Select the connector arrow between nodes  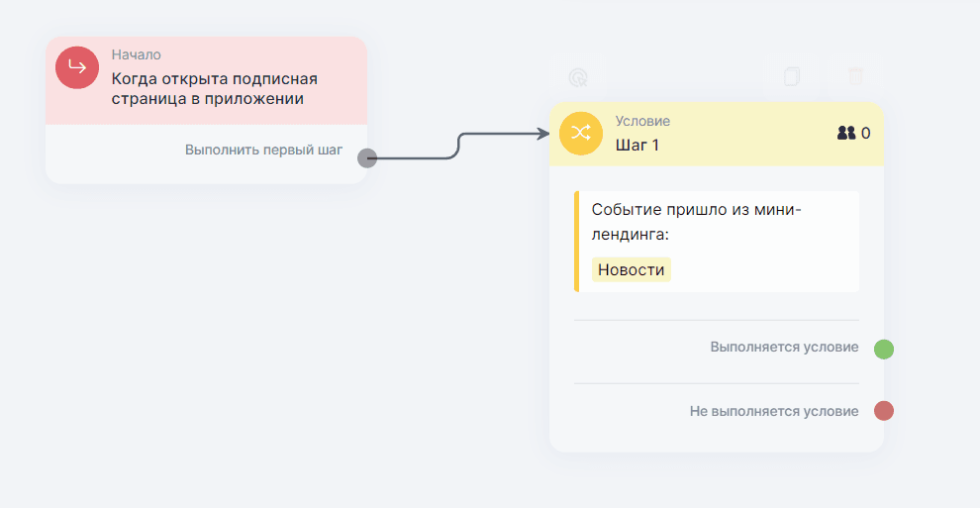[x=457, y=145]
